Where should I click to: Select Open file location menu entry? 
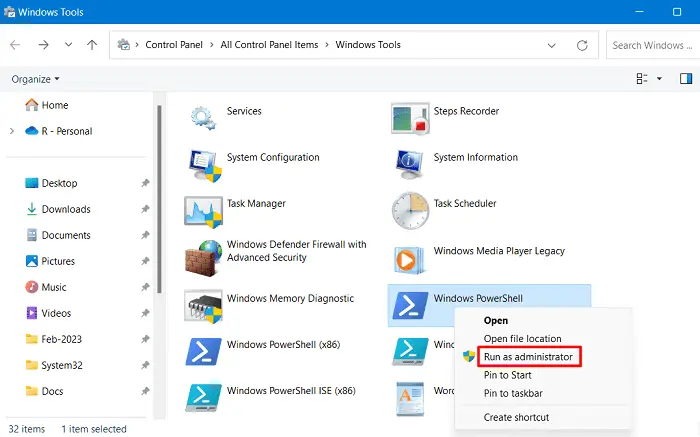point(522,339)
